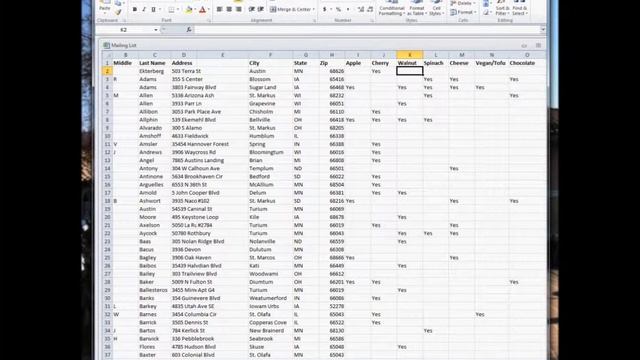The height and width of the screenshot is (360, 640).
Task: Open Alignment dialog launcher
Action: click(x=314, y=20)
